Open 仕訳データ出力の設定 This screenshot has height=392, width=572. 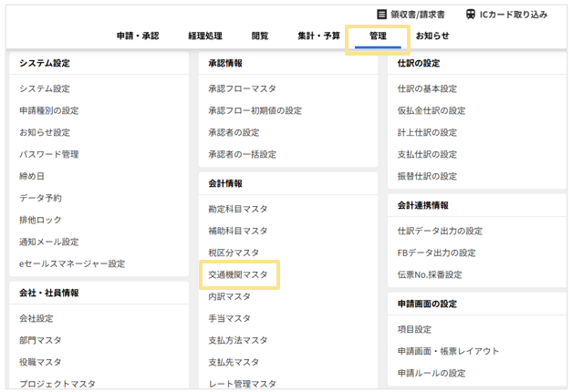point(440,231)
